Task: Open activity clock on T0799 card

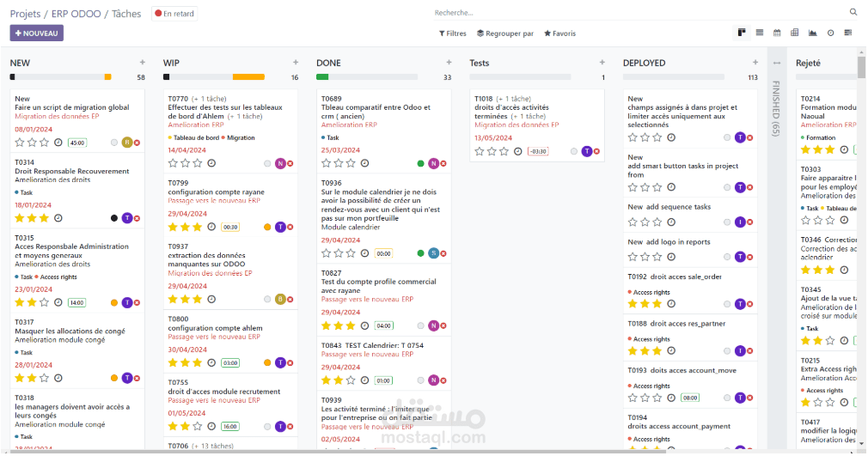Action: (211, 227)
